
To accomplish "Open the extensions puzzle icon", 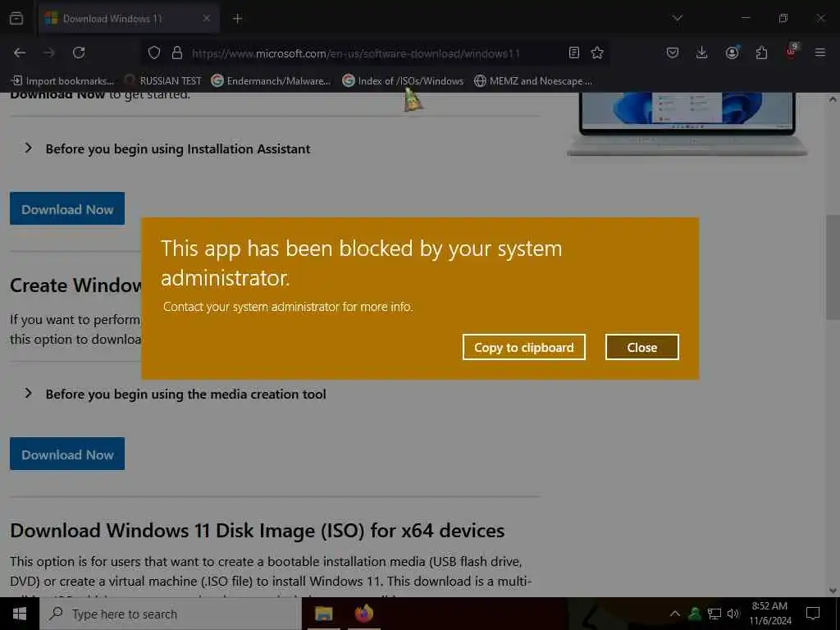I will click(x=761, y=52).
